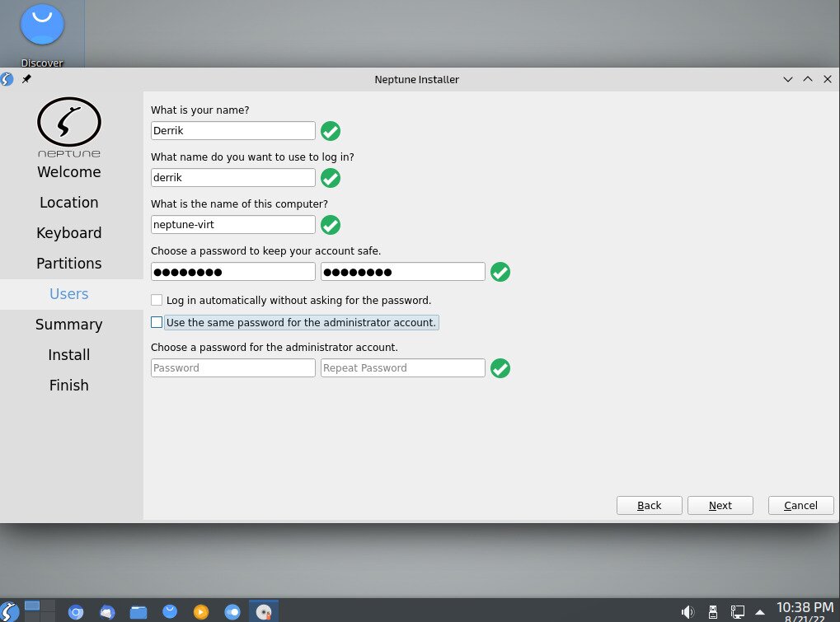840x622 pixels.
Task: Open the Neptune application launcher in taskbar
Action: coord(9,611)
